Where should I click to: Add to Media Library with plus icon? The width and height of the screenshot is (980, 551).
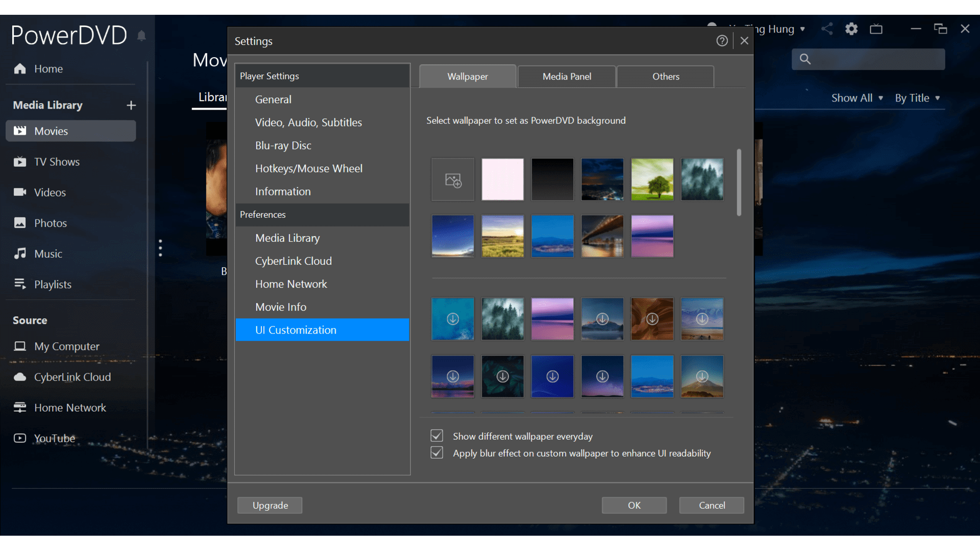131,105
